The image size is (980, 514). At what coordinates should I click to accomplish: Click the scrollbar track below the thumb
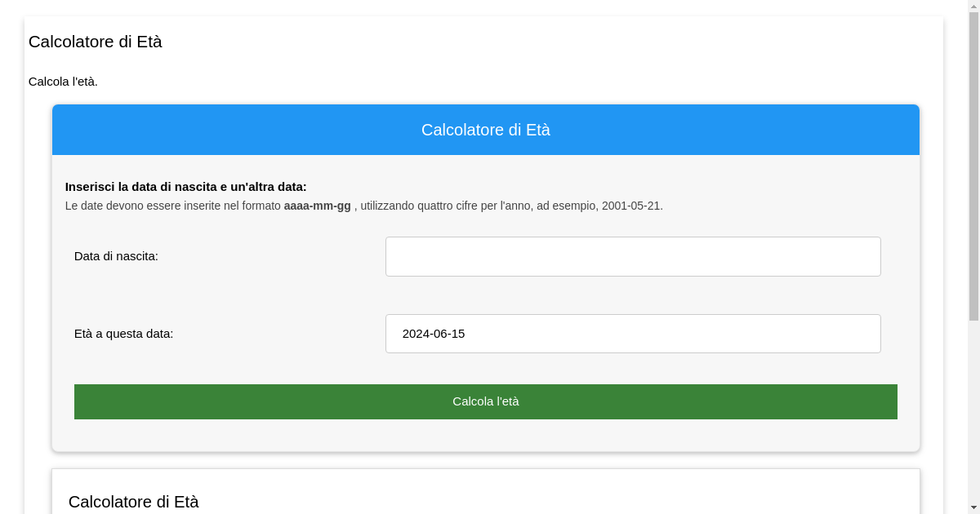point(973,408)
